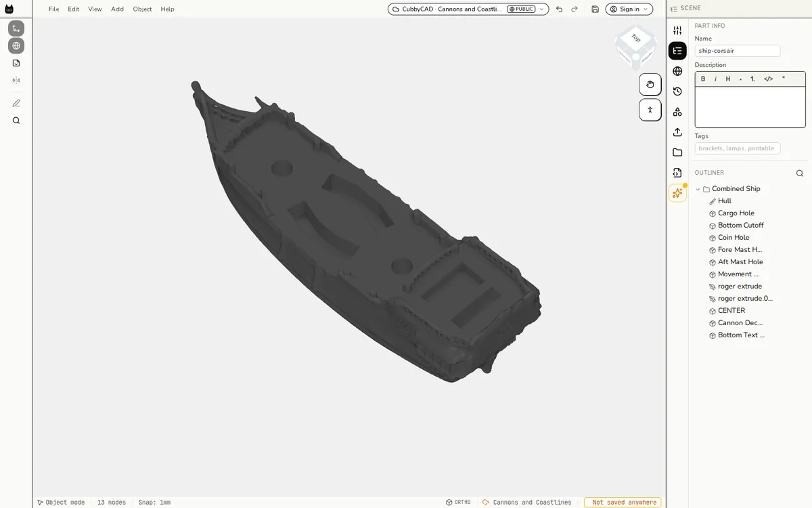Screen dimensions: 812x508
Task: Click the Tags input field
Action: pyautogui.click(x=738, y=148)
